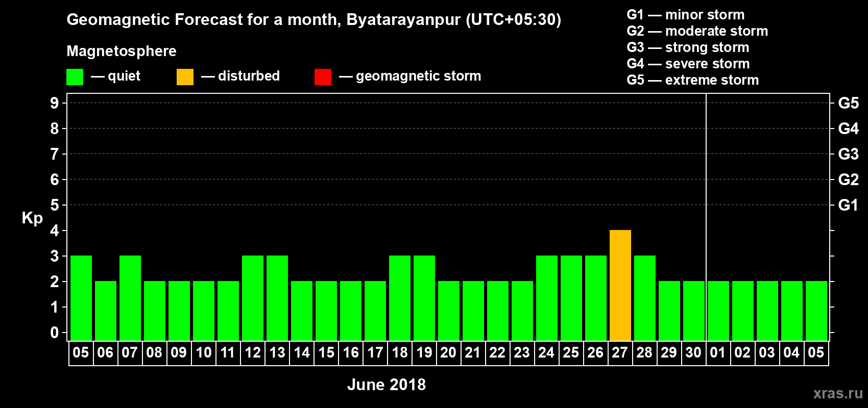This screenshot has width=868, height=408.
Task: Click the Kp axis value 6
Action: click(55, 180)
